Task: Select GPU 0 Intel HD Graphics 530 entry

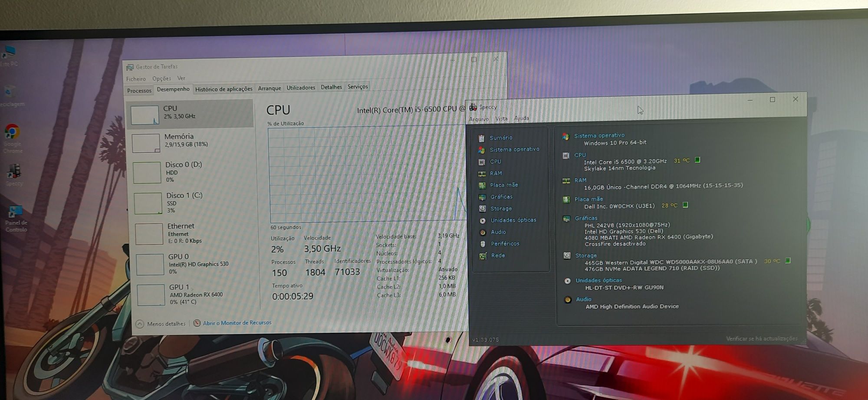Action: pyautogui.click(x=195, y=264)
